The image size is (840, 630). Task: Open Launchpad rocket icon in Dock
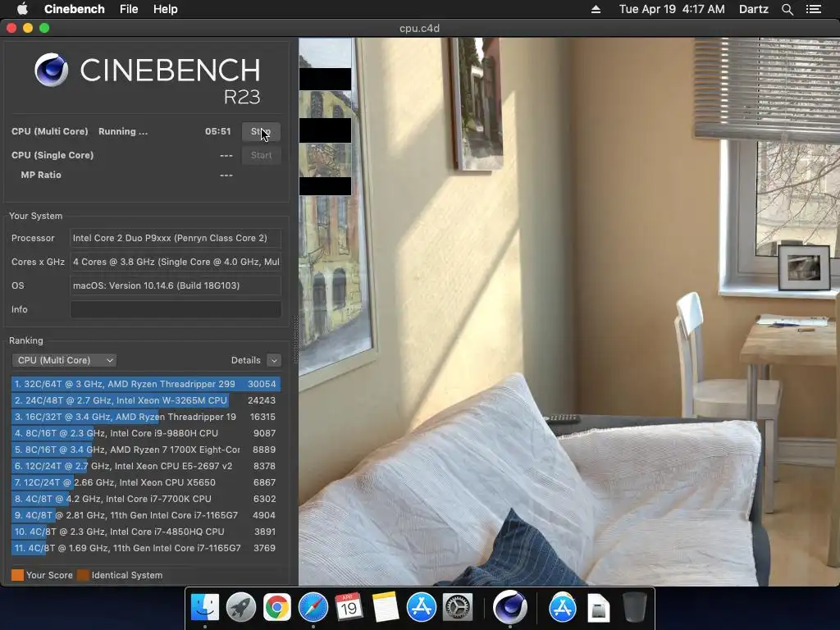pyautogui.click(x=241, y=608)
